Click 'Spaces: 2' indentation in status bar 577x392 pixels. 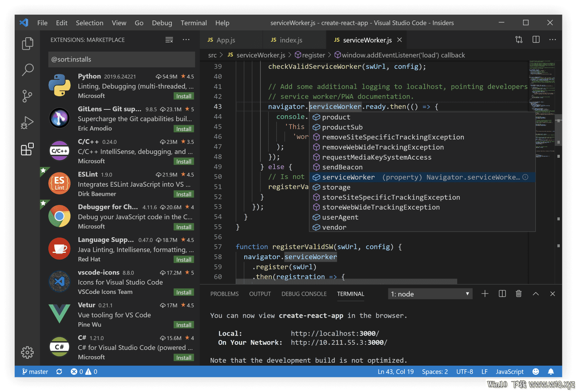pos(435,372)
